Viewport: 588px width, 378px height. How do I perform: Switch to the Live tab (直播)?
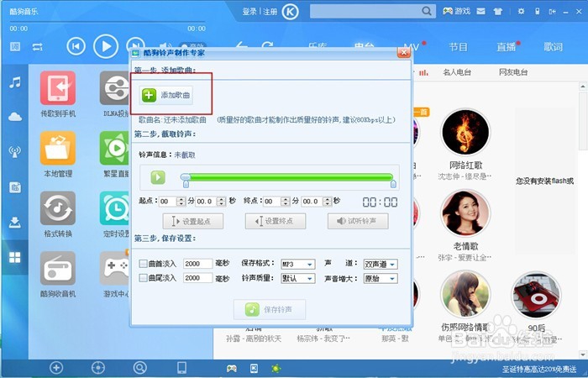coord(507,47)
